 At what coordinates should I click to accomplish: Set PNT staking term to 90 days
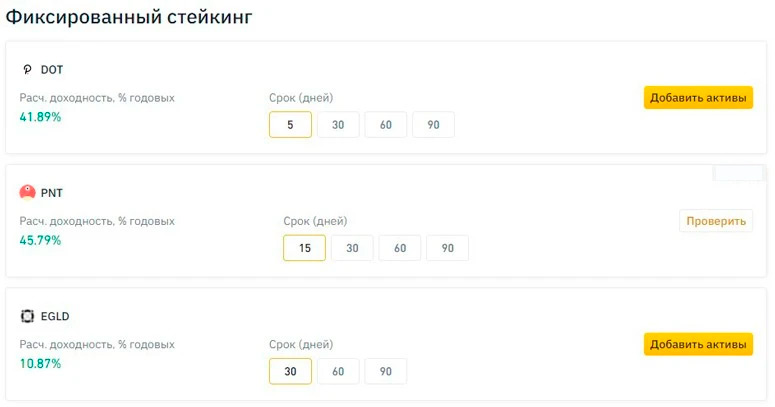447,248
